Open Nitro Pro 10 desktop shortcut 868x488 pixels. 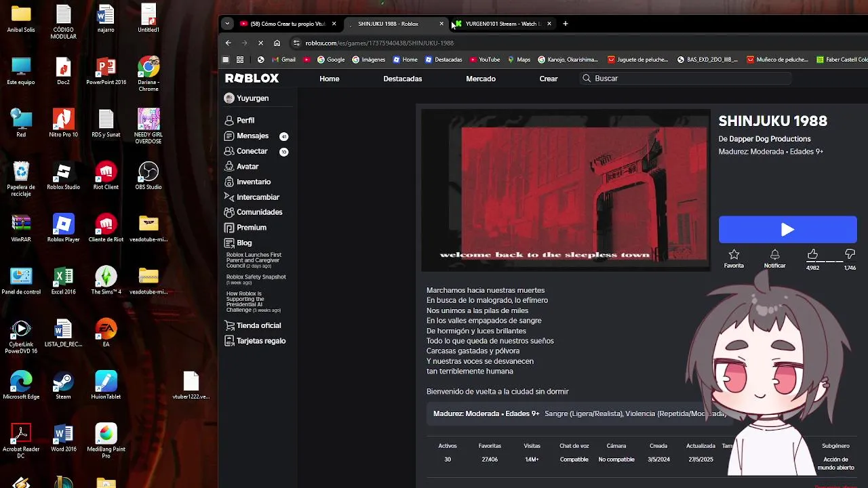pyautogui.click(x=63, y=123)
